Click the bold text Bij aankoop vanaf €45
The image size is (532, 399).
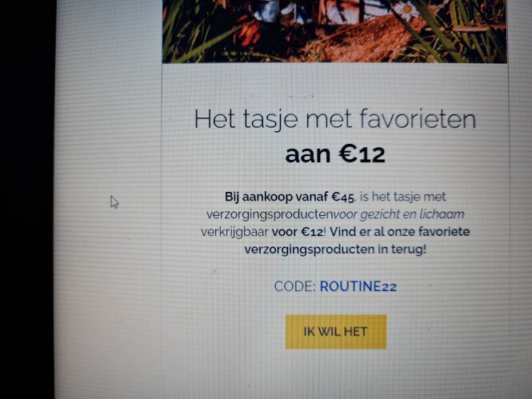coord(290,197)
